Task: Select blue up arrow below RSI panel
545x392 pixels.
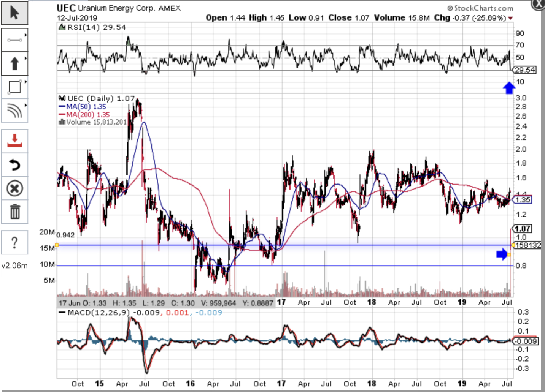Action: click(509, 88)
